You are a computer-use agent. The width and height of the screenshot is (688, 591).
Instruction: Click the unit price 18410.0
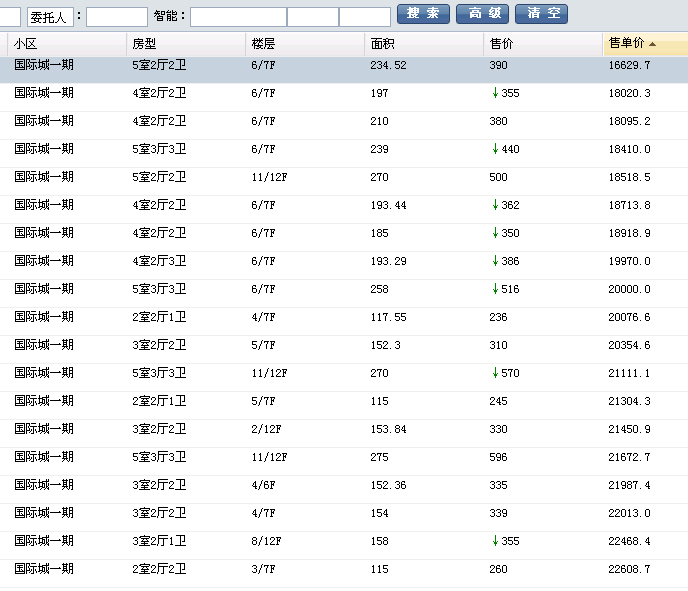[629, 149]
